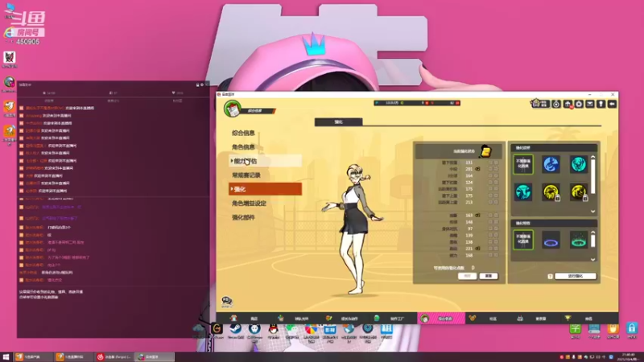Click the 重置 reset button
644x362 pixels.
coord(489,276)
